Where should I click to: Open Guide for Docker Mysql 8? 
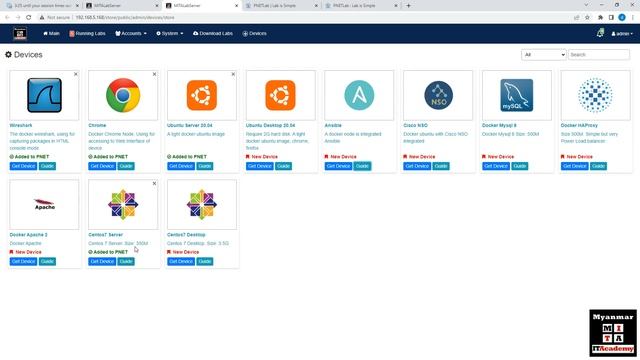(520, 166)
